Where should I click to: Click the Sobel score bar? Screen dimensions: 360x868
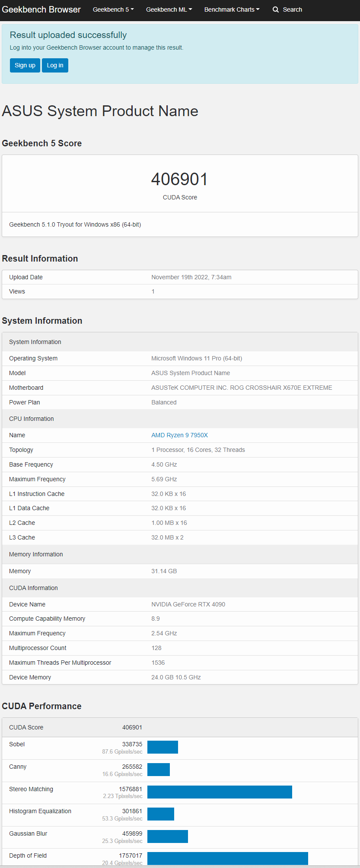(162, 747)
